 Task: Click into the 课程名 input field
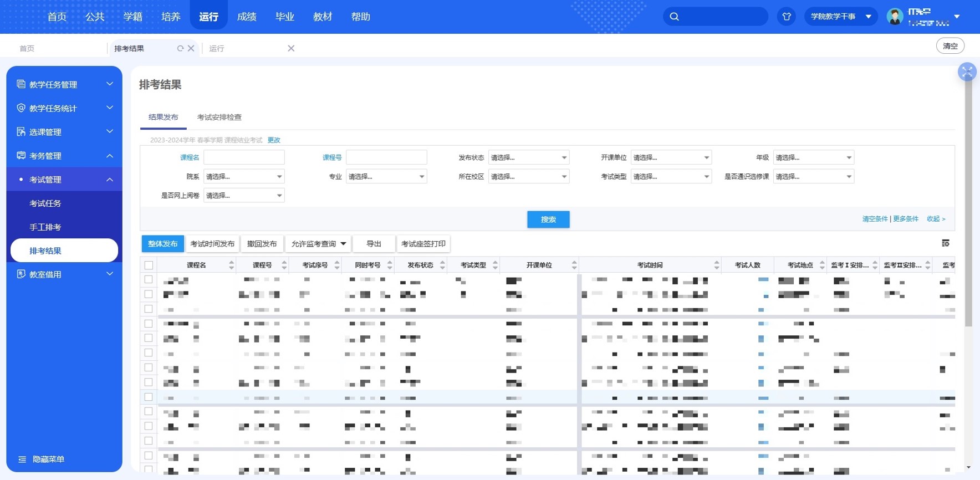click(244, 157)
